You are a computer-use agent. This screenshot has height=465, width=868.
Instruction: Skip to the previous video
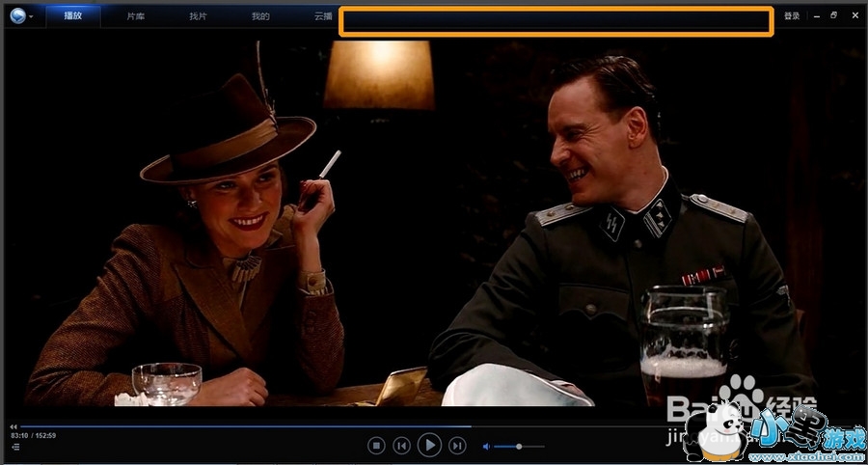click(401, 445)
